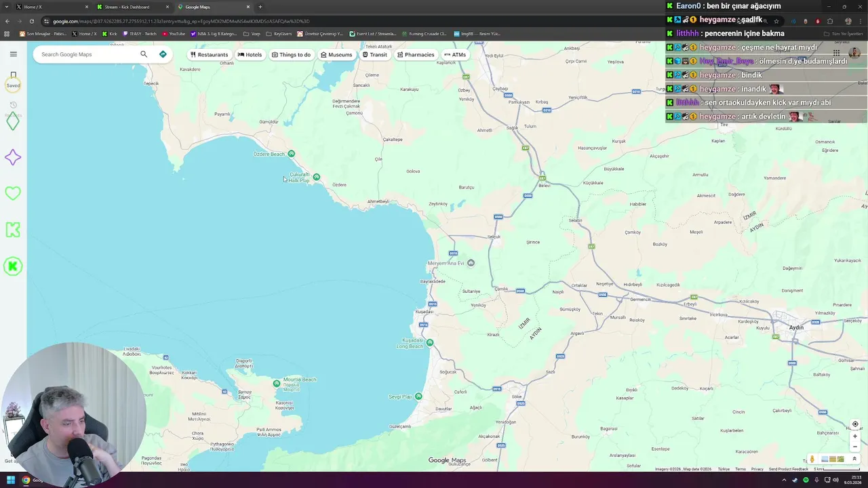Select the ATMs category chip
Image resolution: width=868 pixels, height=488 pixels.
point(455,54)
